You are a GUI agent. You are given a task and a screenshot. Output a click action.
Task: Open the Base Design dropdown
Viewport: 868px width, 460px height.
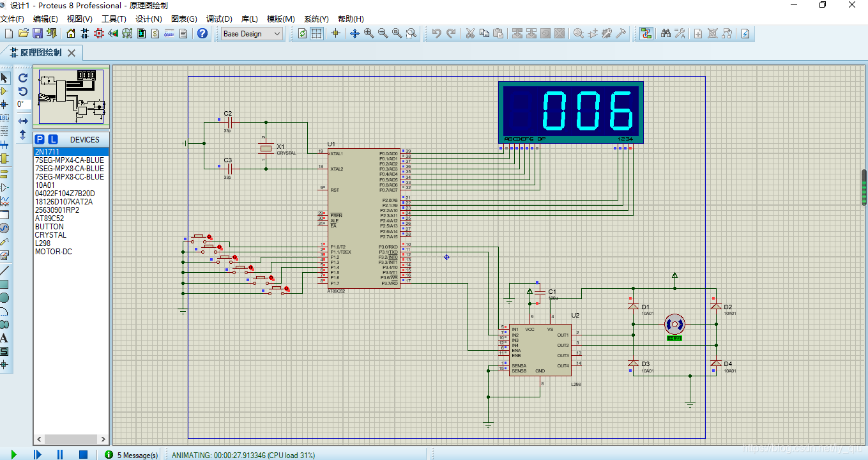click(252, 34)
